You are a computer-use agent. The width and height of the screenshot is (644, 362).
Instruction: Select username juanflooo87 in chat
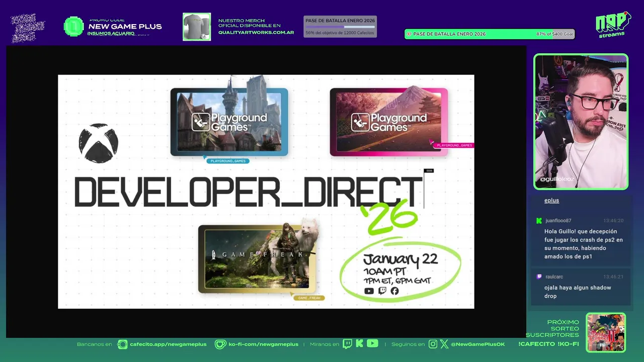558,221
